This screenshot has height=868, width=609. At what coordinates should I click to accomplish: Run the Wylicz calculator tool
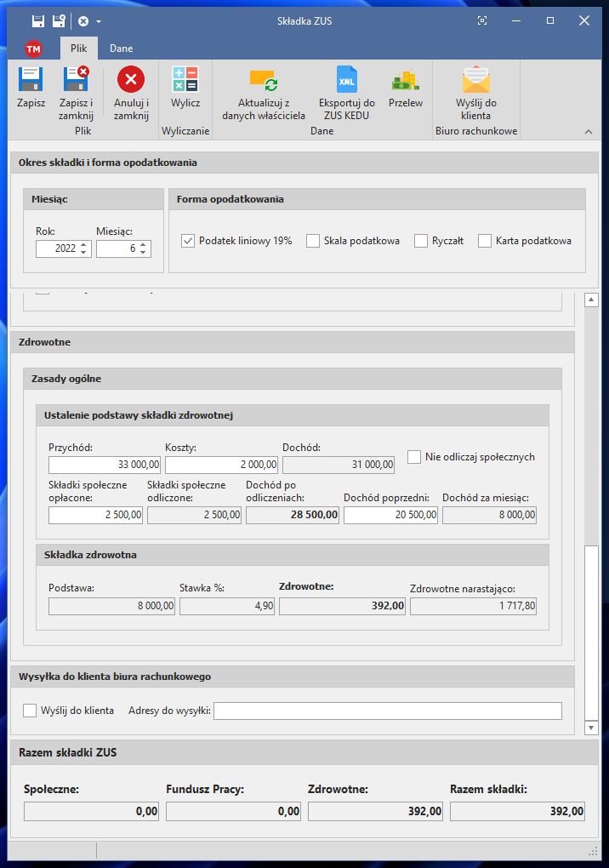pos(185,81)
